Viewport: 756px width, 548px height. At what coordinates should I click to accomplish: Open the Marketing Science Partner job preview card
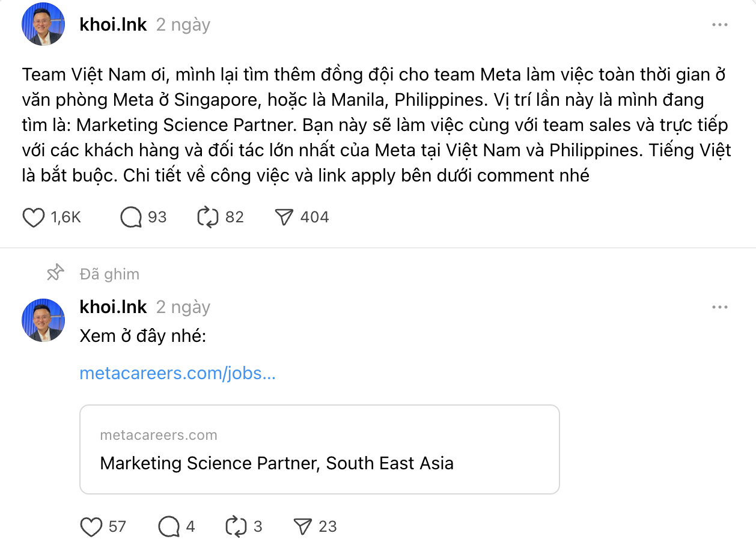pyautogui.click(x=320, y=449)
